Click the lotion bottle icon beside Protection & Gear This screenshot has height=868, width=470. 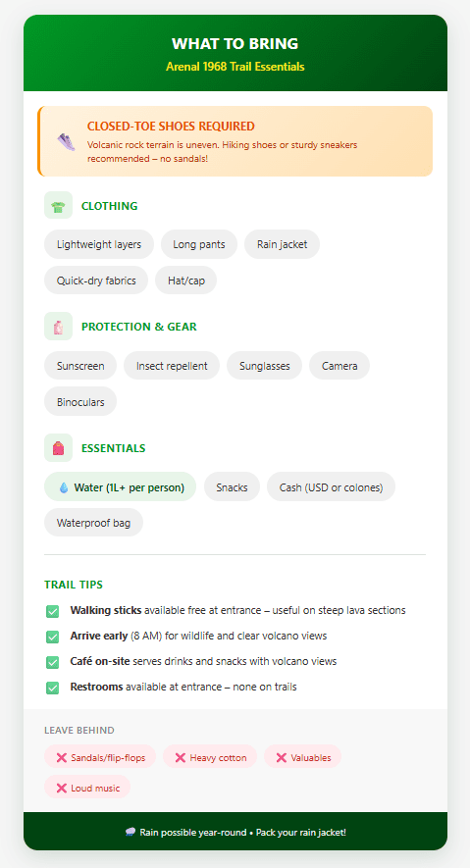[x=58, y=327]
